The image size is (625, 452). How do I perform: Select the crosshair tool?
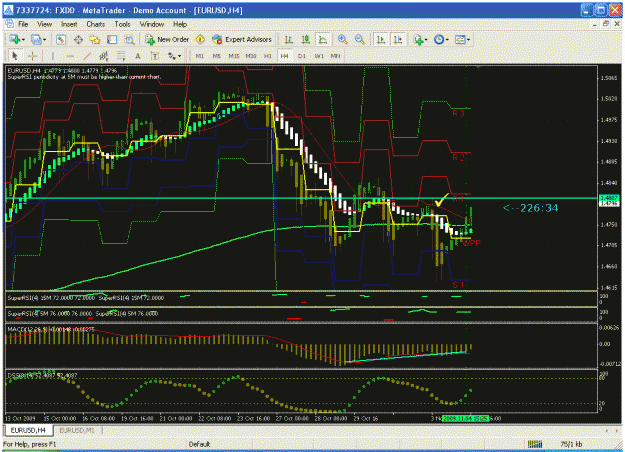point(33,56)
